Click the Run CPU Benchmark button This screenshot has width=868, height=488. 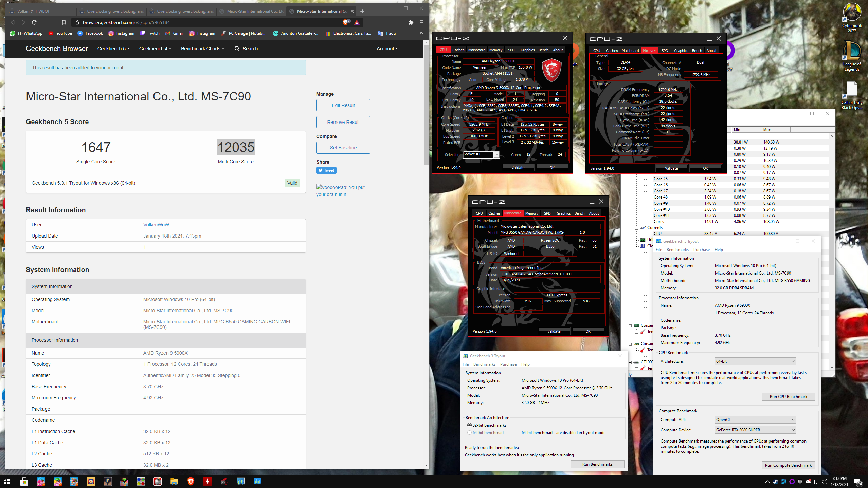788,397
